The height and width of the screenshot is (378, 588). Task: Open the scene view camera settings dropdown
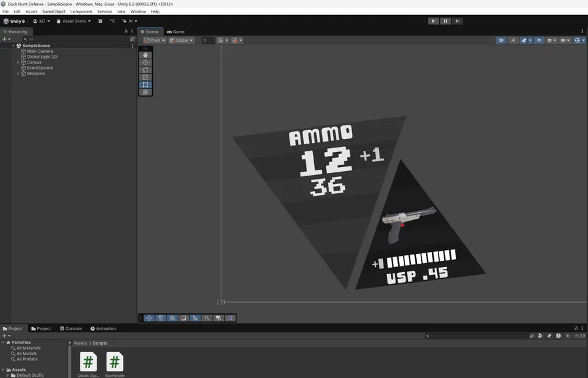pos(565,40)
